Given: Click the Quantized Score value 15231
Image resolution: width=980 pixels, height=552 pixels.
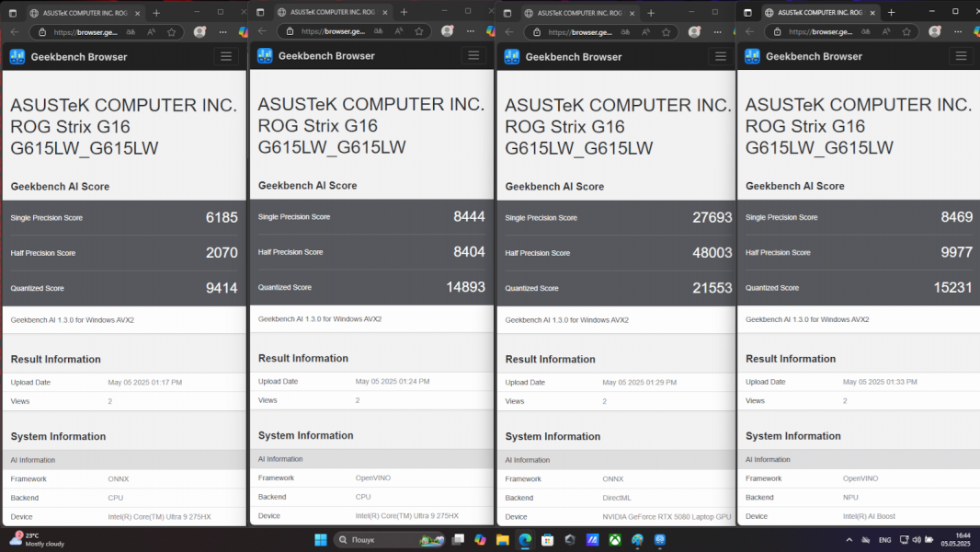Looking at the screenshot, I should pyautogui.click(x=952, y=288).
